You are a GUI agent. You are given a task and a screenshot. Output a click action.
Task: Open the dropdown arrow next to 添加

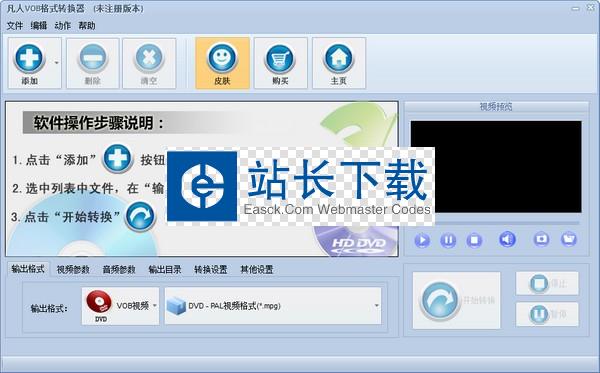click(x=57, y=63)
